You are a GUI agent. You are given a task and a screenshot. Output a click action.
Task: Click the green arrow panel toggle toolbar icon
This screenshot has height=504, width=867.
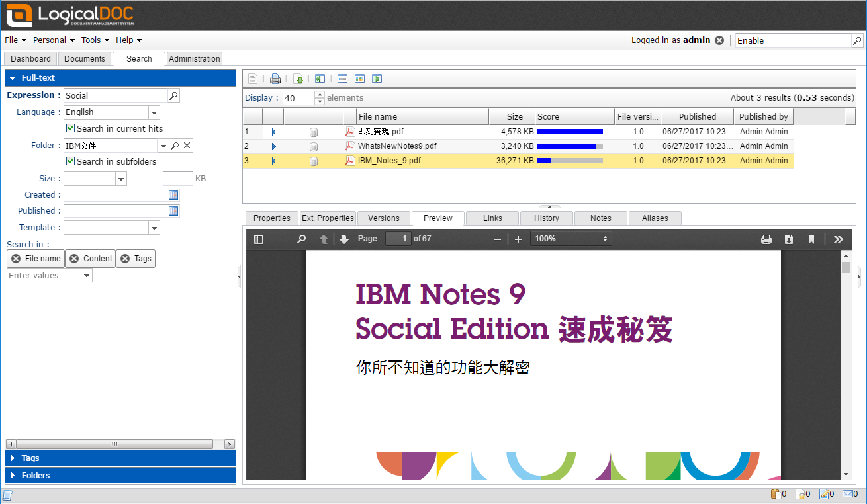point(377,79)
